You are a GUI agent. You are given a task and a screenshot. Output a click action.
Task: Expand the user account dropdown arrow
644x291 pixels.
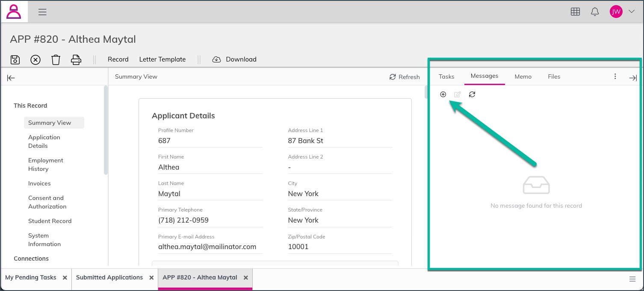[632, 12]
